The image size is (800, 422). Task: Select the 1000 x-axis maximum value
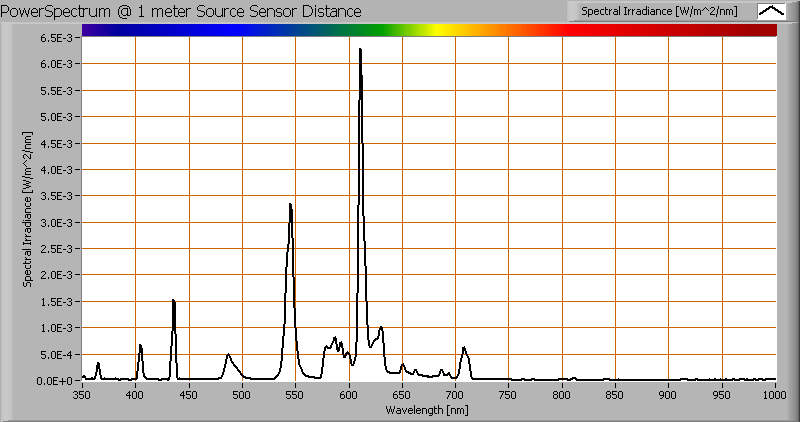(775, 395)
